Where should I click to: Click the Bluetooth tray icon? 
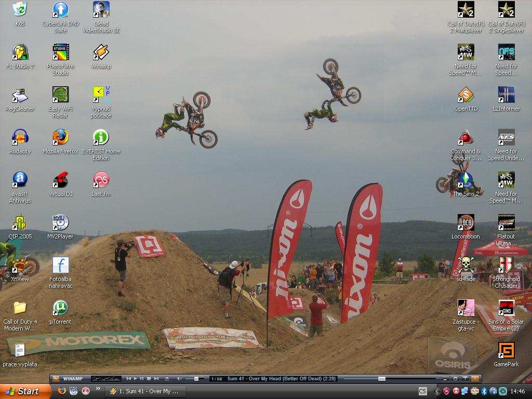484,391
